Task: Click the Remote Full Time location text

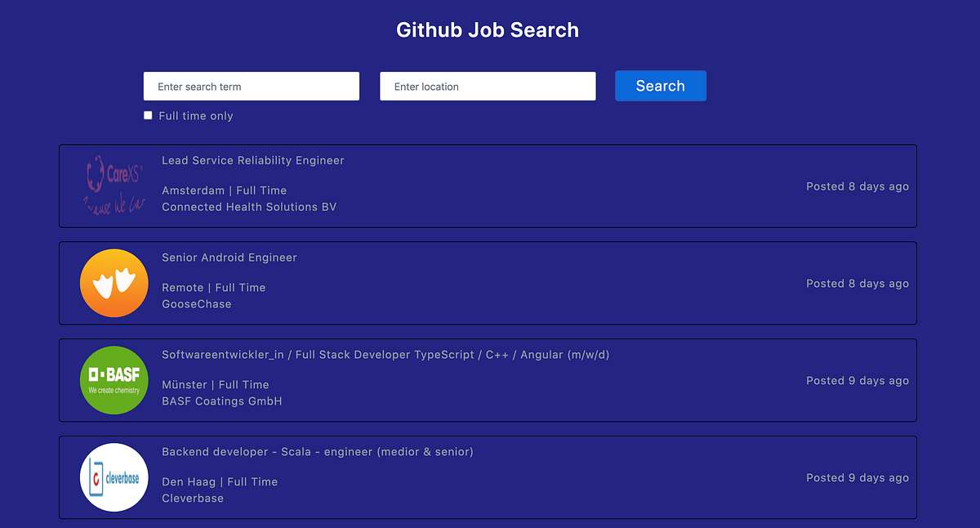Action: pyautogui.click(x=213, y=287)
